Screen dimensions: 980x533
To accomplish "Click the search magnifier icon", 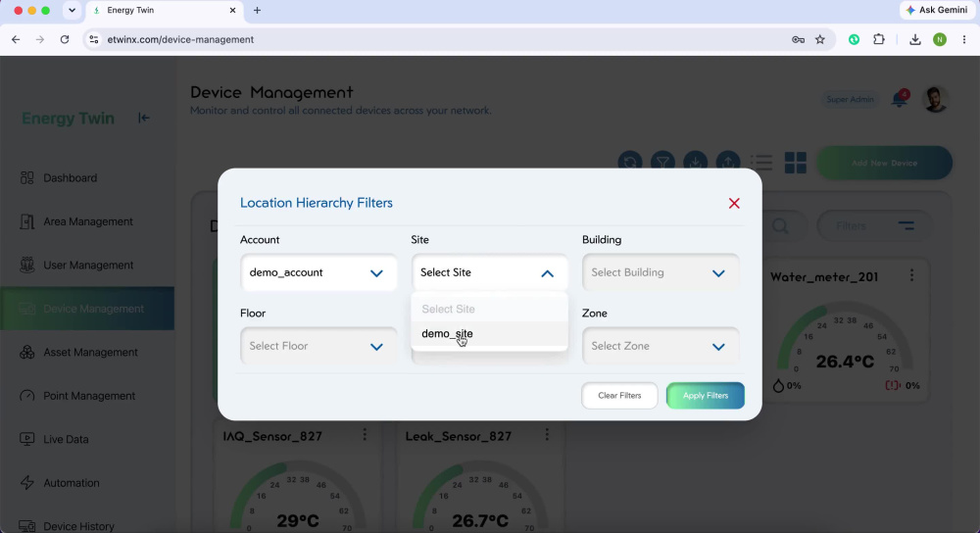I will [780, 225].
